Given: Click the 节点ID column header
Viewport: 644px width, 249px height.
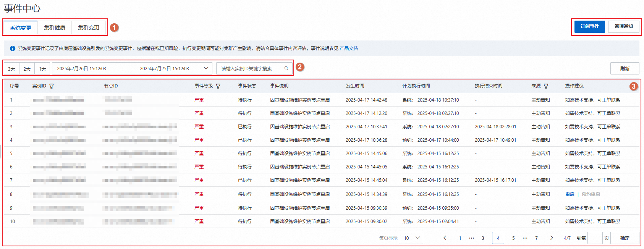Looking at the screenshot, I should 111,86.
